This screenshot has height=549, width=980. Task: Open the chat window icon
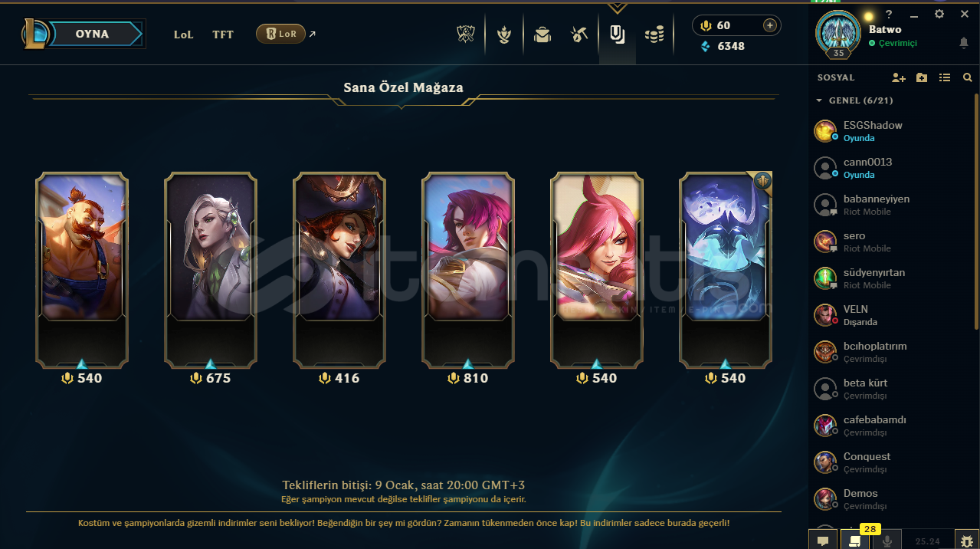[x=823, y=541]
